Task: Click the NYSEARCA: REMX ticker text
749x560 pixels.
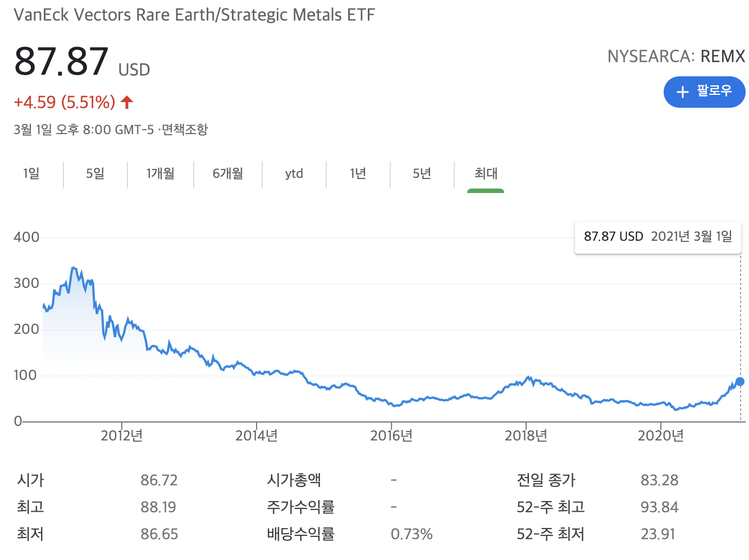Action: [x=676, y=57]
